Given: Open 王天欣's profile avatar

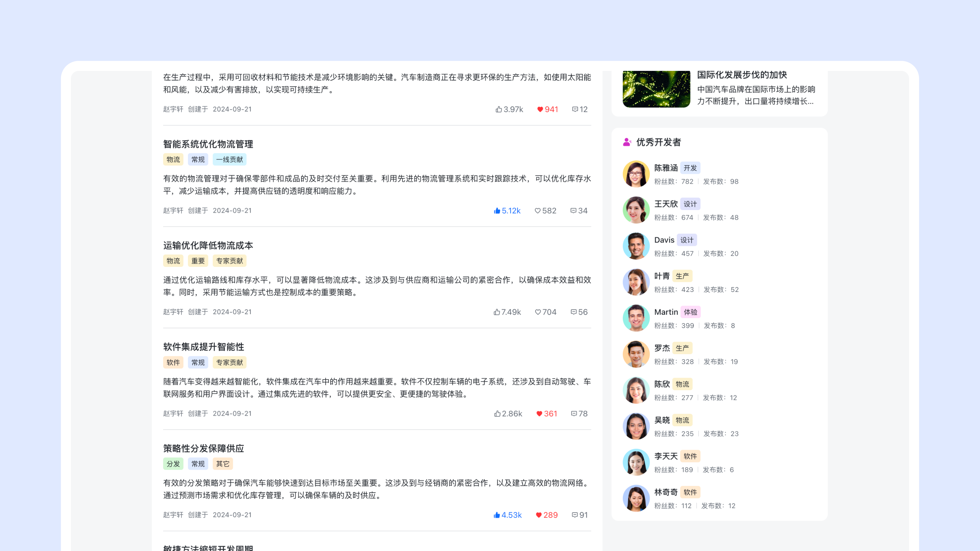Looking at the screenshot, I should [x=636, y=210].
